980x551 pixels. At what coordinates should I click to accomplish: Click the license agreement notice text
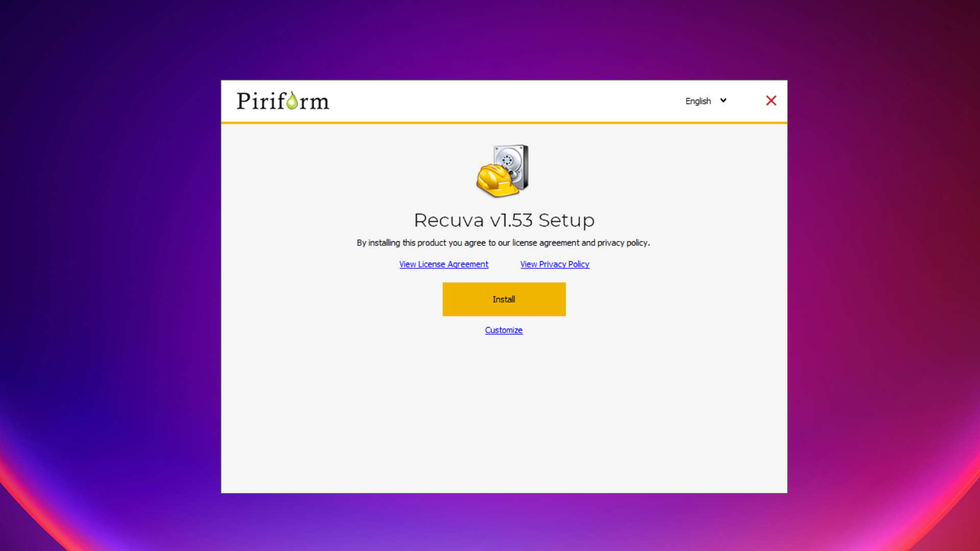tap(503, 243)
